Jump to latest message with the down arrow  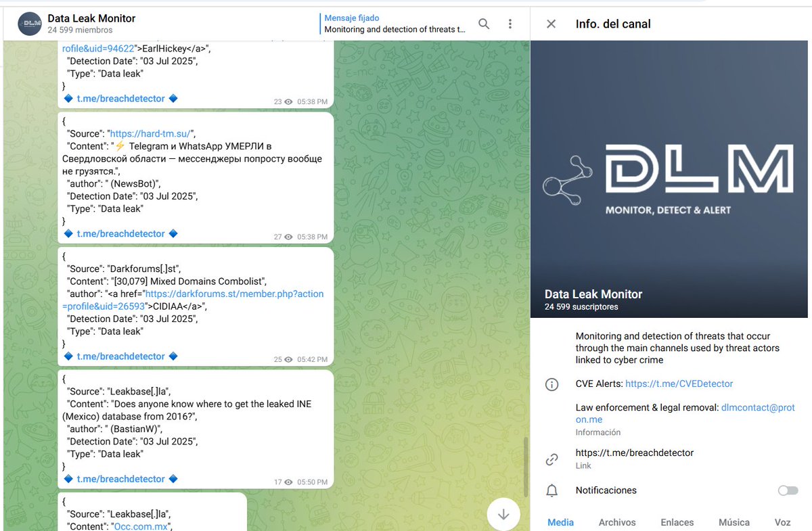tap(503, 514)
